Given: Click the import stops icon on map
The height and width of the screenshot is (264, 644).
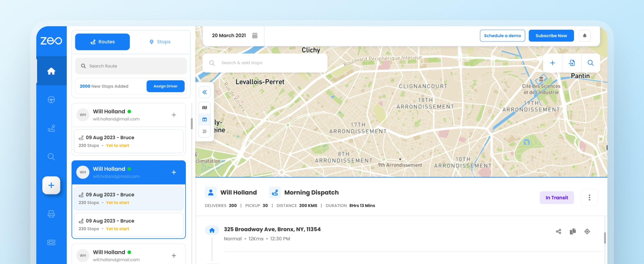Looking at the screenshot, I should click(572, 63).
